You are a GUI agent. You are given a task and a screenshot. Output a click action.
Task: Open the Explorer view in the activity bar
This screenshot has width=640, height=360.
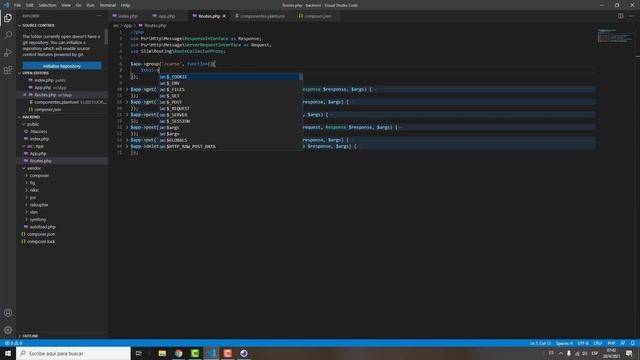click(x=8, y=18)
